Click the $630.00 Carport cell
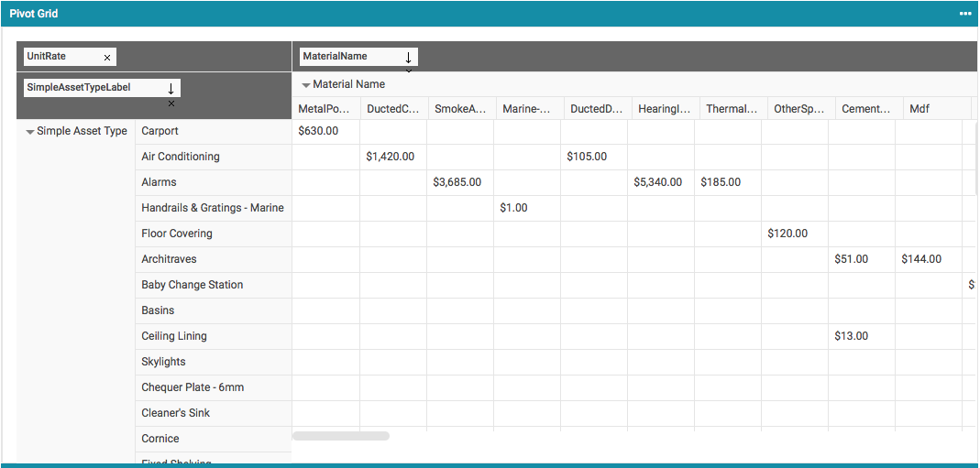The image size is (980, 468). pyautogui.click(x=325, y=131)
